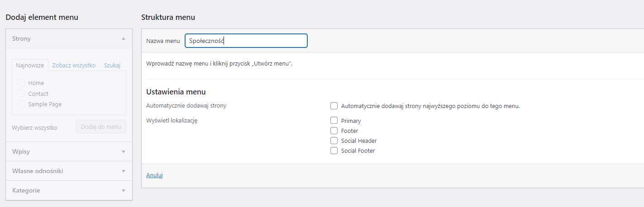
Task: Check the Social Footer location checkbox
Action: coord(334,151)
